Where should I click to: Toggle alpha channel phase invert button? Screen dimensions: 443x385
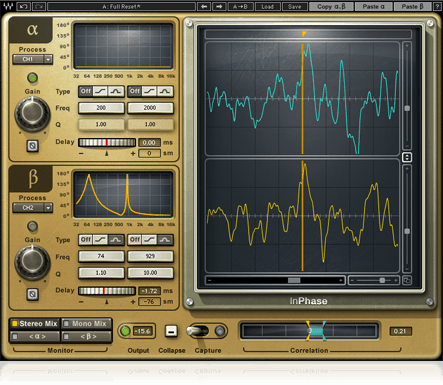click(32, 146)
